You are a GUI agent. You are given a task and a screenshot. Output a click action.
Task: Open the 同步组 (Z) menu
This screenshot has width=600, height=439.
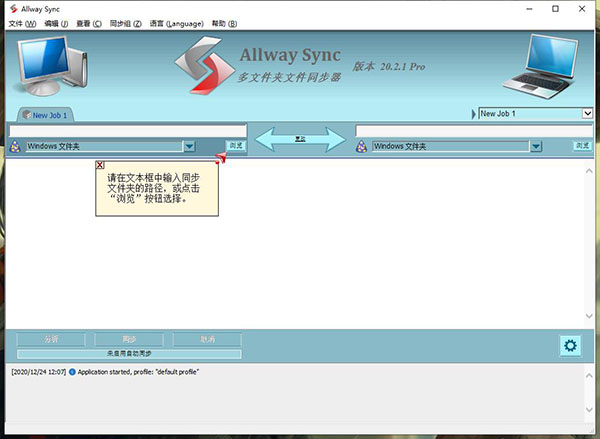coord(126,24)
